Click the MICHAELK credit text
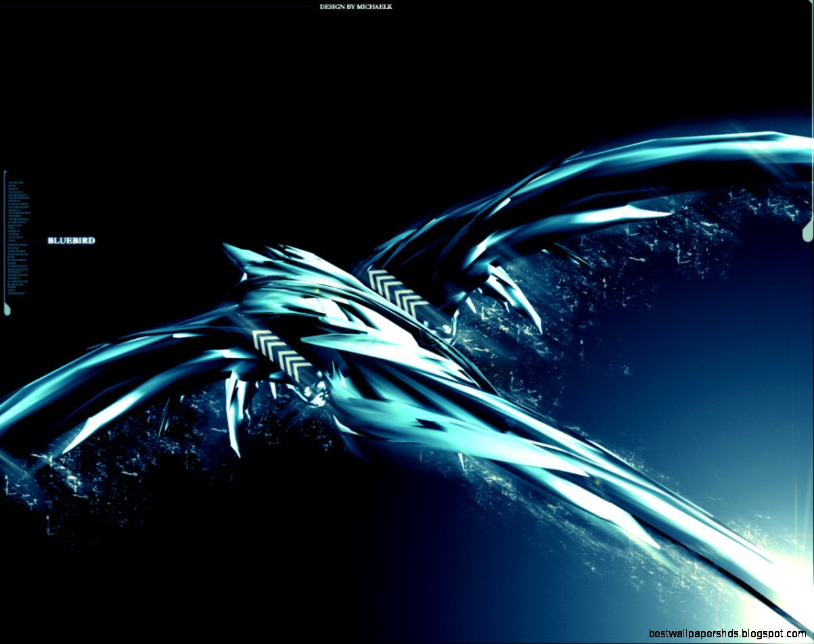This screenshot has width=814, height=644. click(x=376, y=6)
